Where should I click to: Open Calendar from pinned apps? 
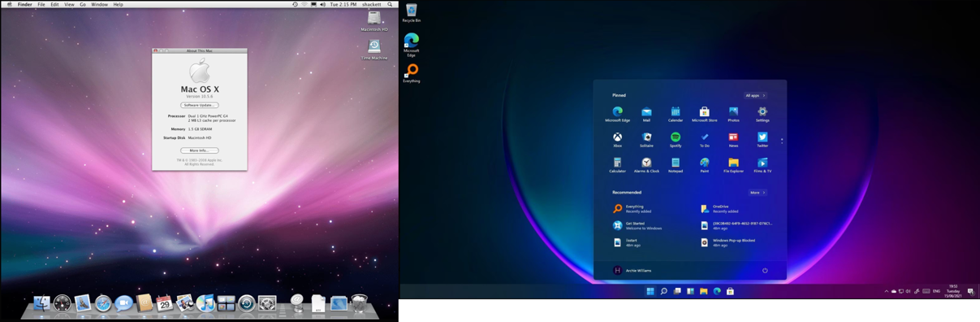point(676,114)
